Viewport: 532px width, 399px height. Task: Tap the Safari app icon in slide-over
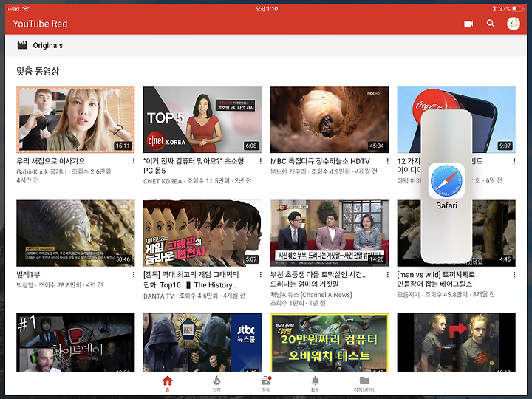(446, 180)
